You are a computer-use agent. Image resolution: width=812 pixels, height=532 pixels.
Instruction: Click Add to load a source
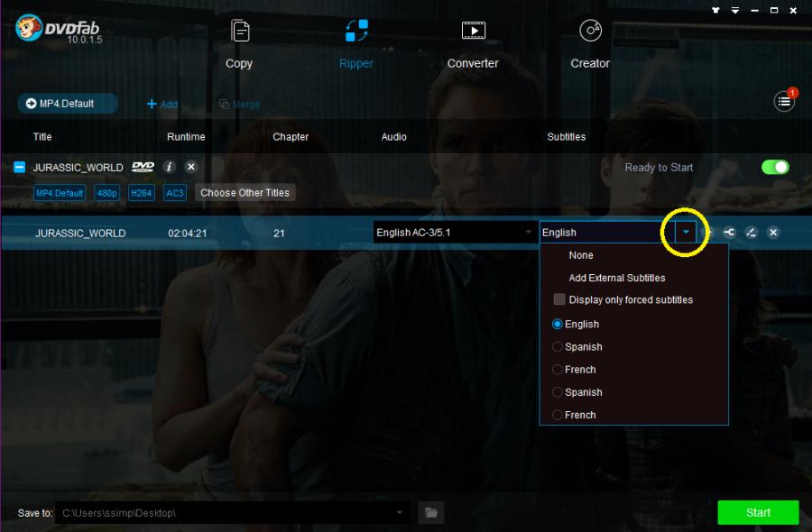162,104
